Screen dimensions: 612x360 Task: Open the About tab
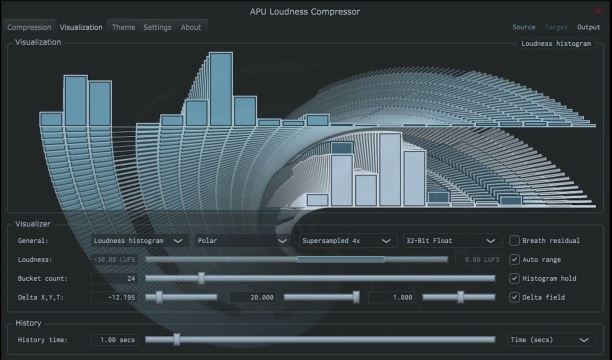[x=191, y=27]
